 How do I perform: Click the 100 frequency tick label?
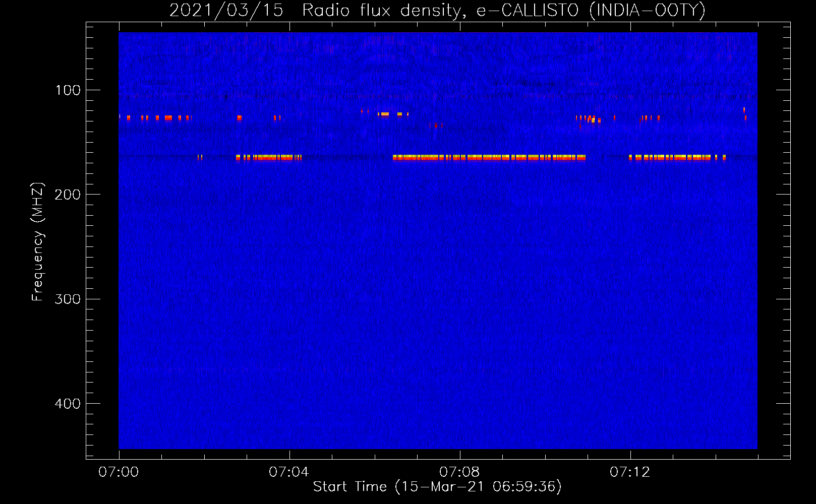point(68,91)
